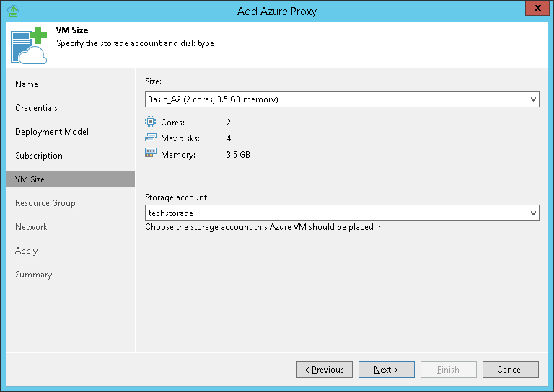Click the Network step in sidebar
The width and height of the screenshot is (554, 392).
tap(31, 227)
